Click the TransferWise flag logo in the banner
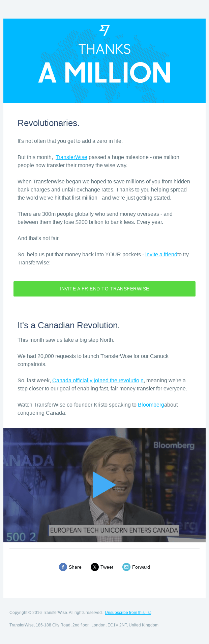Image resolution: width=209 pixels, height=644 pixels. click(104, 30)
